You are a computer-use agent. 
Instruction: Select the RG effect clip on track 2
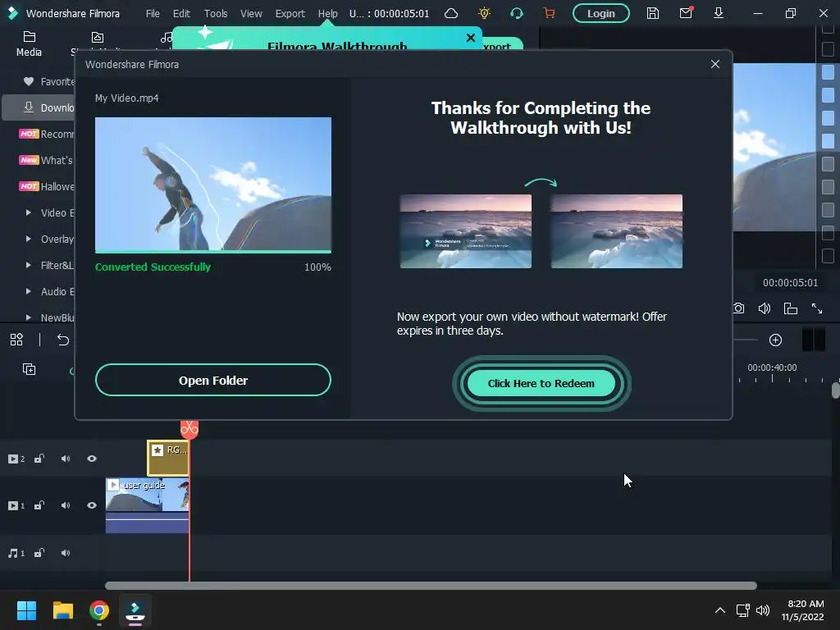[x=167, y=458]
